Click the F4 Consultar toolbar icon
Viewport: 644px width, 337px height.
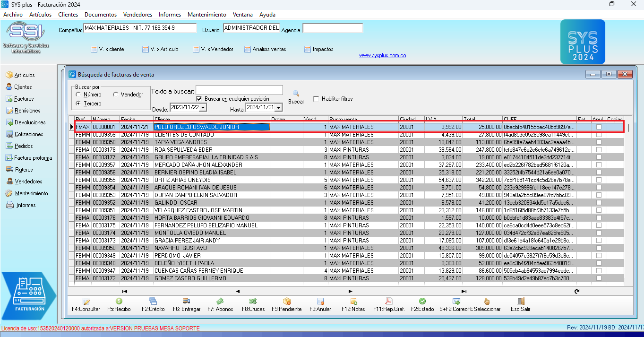(x=86, y=302)
